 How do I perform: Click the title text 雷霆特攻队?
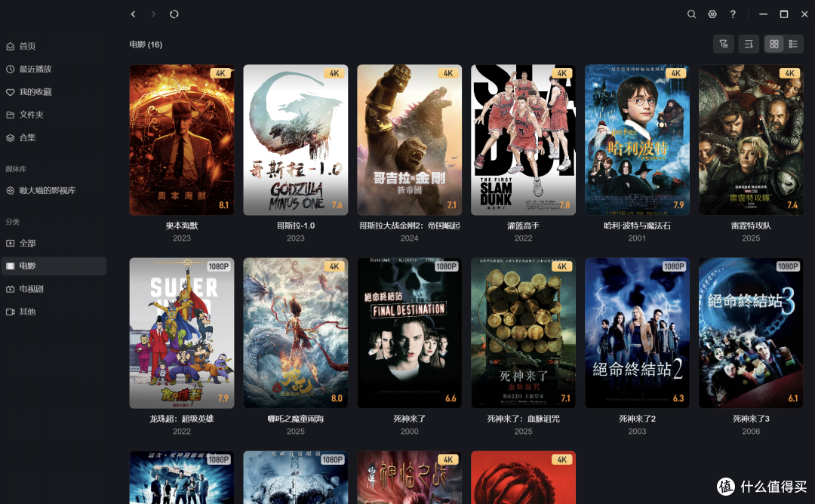pos(751,226)
